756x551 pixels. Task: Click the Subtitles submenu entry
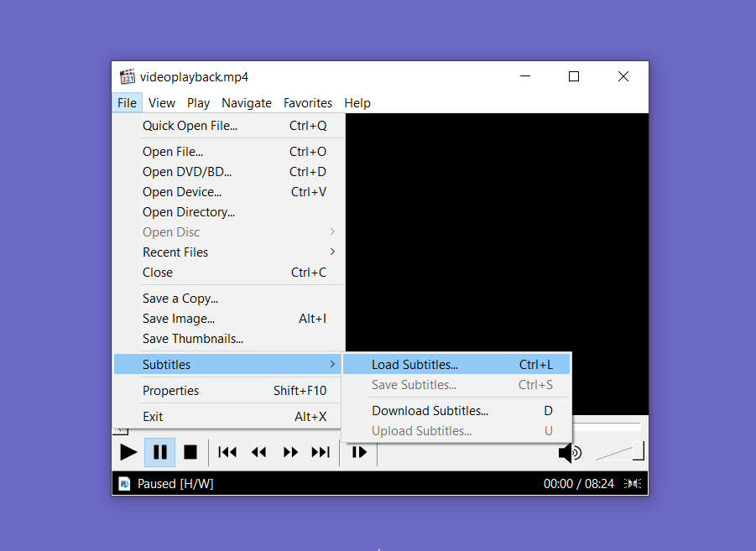coord(227,365)
